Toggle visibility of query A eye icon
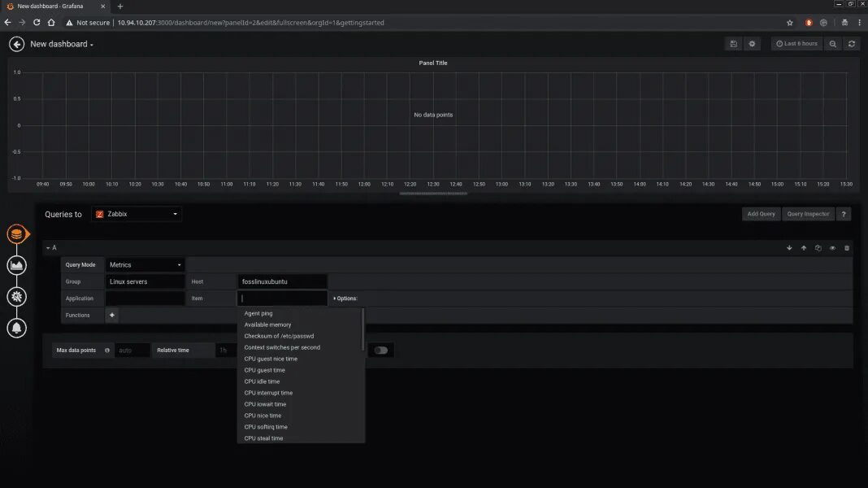Viewport: 868px width, 488px height. pyautogui.click(x=832, y=248)
